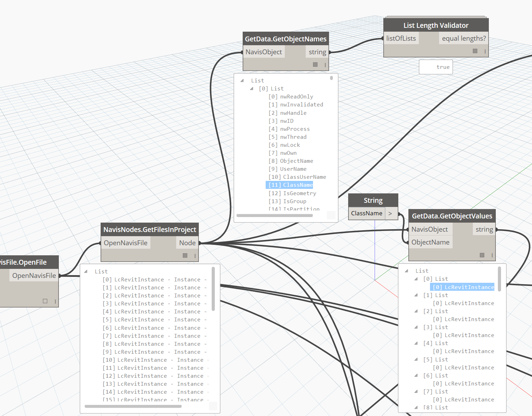Image resolution: width=532 pixels, height=416 pixels.
Task: Click the > output port on String node
Action: tap(390, 213)
